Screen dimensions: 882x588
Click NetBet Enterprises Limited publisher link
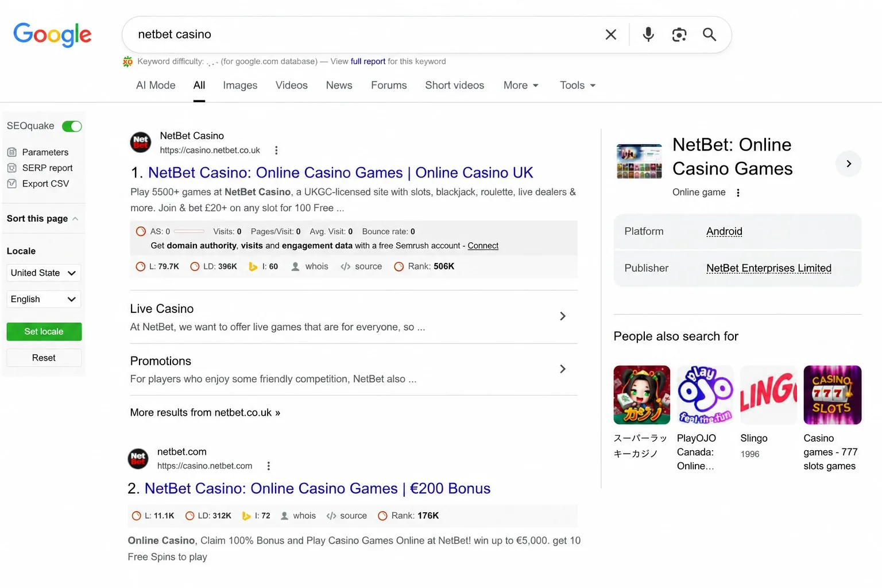tap(769, 268)
